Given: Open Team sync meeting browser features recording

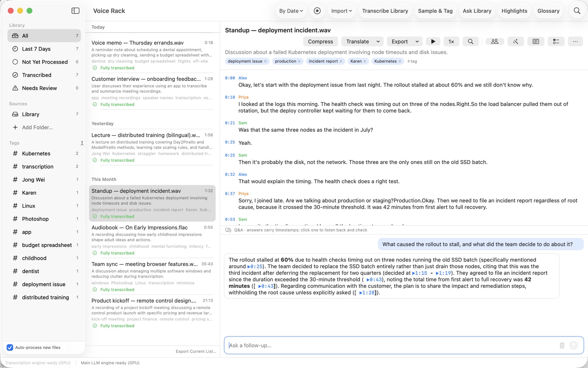Looking at the screenshot, I should (x=152, y=276).
